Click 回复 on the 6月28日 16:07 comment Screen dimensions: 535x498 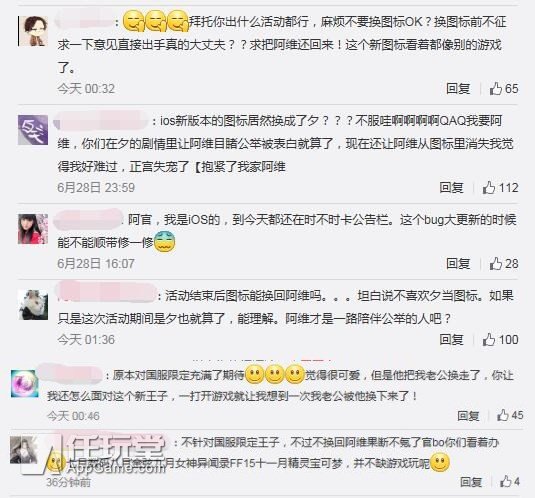(x=458, y=264)
